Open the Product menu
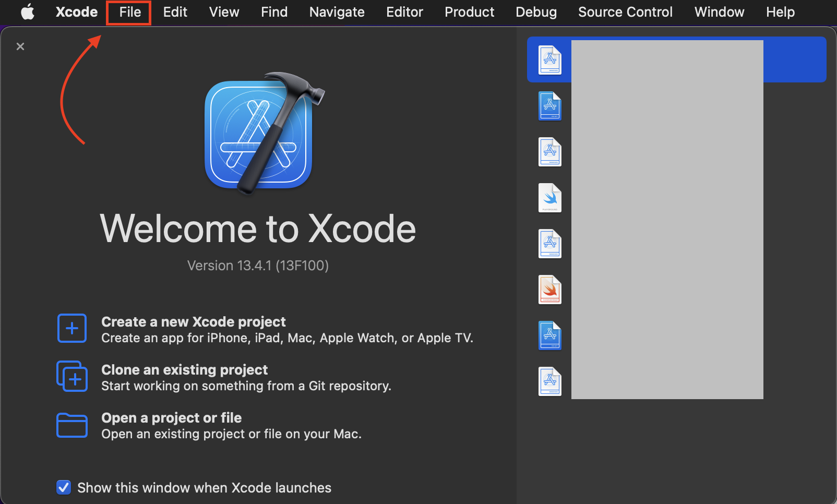Viewport: 837px width, 504px height. coord(469,12)
